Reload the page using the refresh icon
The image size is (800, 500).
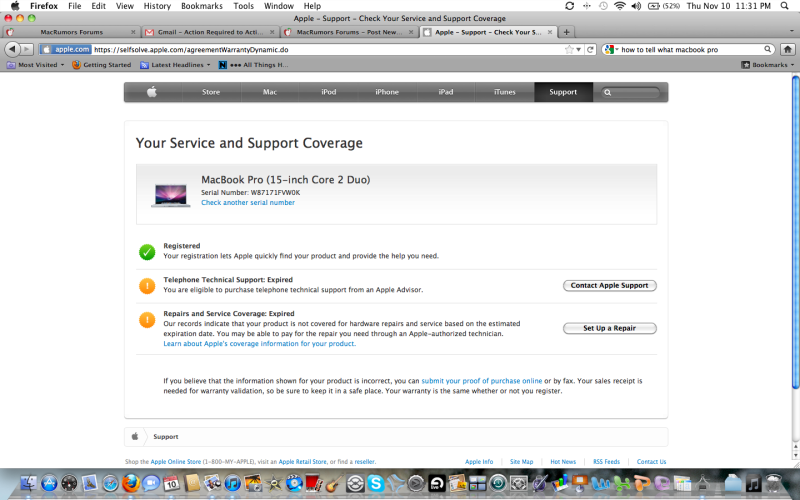pyautogui.click(x=590, y=49)
